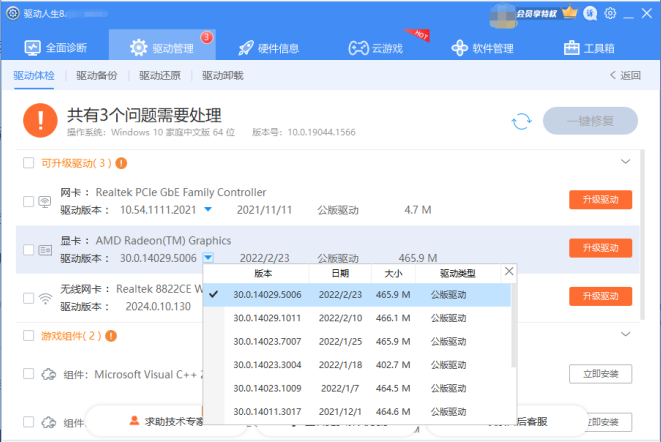The width and height of the screenshot is (661, 442).
Task: Click the 版本 column header
Action: pyautogui.click(x=263, y=273)
